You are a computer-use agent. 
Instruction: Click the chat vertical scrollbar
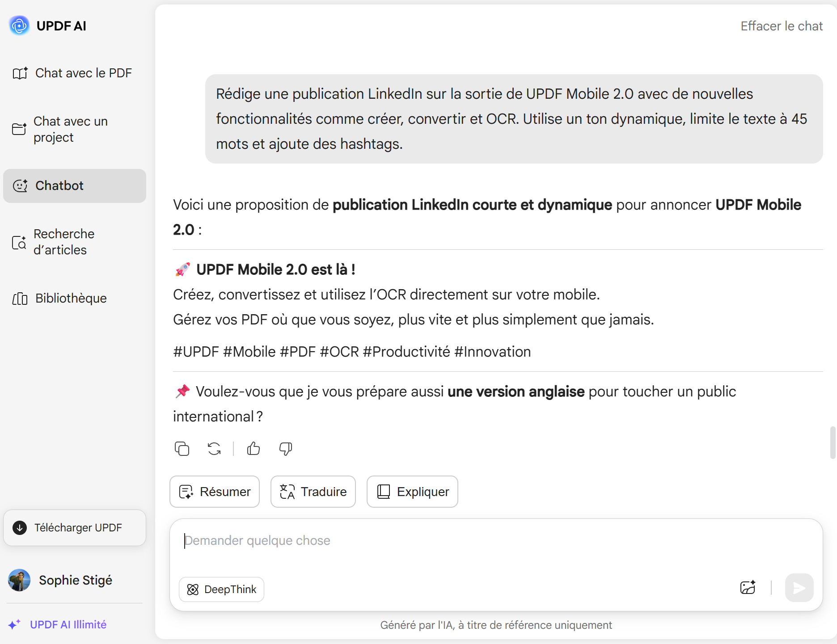pyautogui.click(x=833, y=442)
